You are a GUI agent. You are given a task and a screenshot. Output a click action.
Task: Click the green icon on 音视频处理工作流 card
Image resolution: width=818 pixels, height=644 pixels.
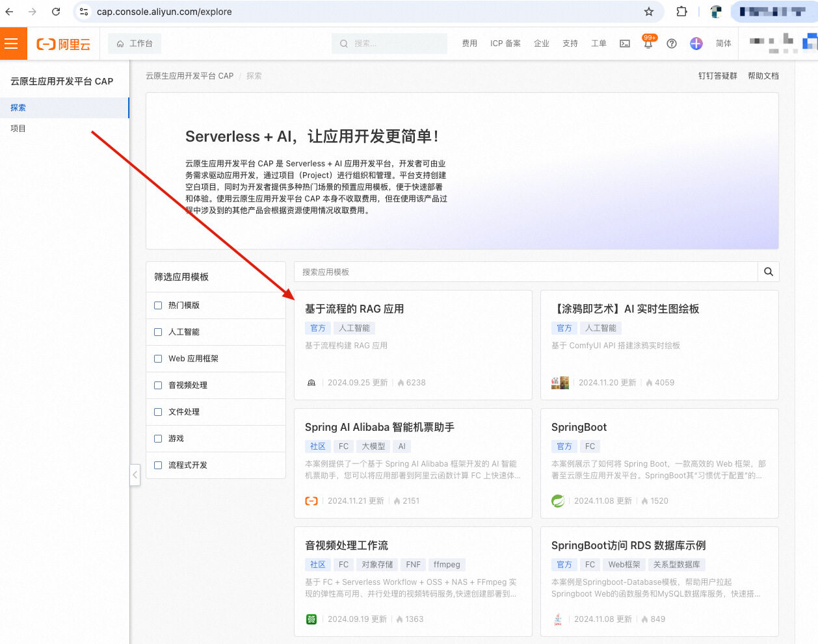311,619
